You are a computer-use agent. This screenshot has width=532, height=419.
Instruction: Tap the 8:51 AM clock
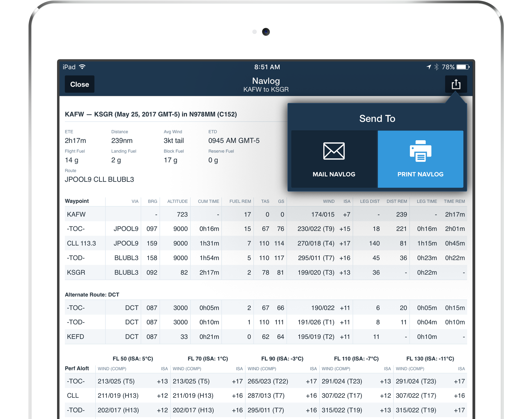coord(267,67)
